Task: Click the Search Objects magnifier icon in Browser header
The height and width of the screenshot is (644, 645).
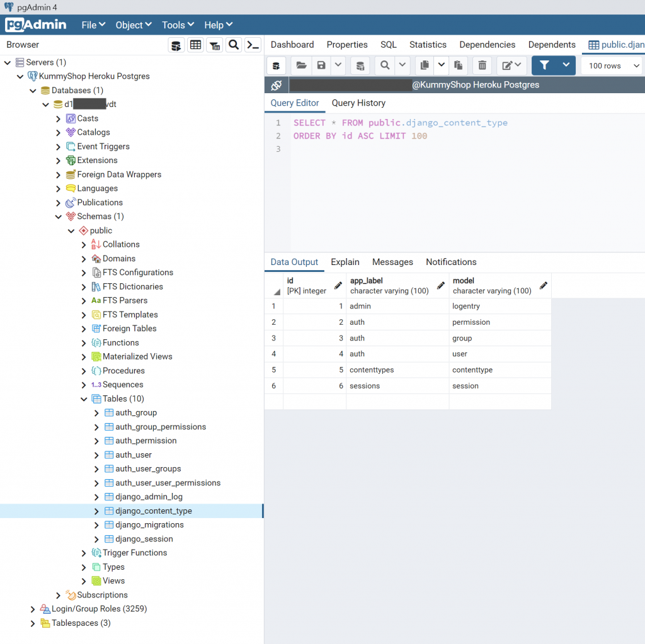Action: (234, 45)
